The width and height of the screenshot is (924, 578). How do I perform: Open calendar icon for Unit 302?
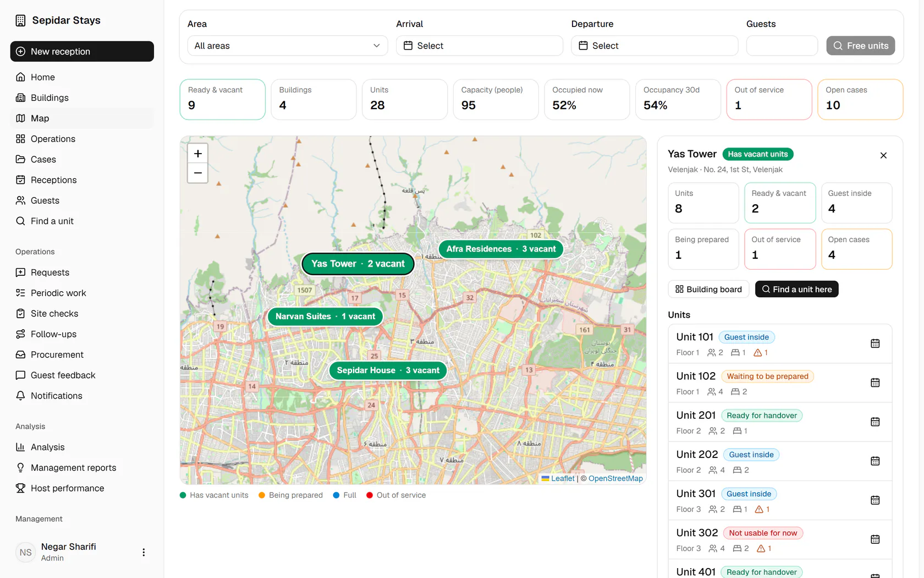pyautogui.click(x=875, y=539)
